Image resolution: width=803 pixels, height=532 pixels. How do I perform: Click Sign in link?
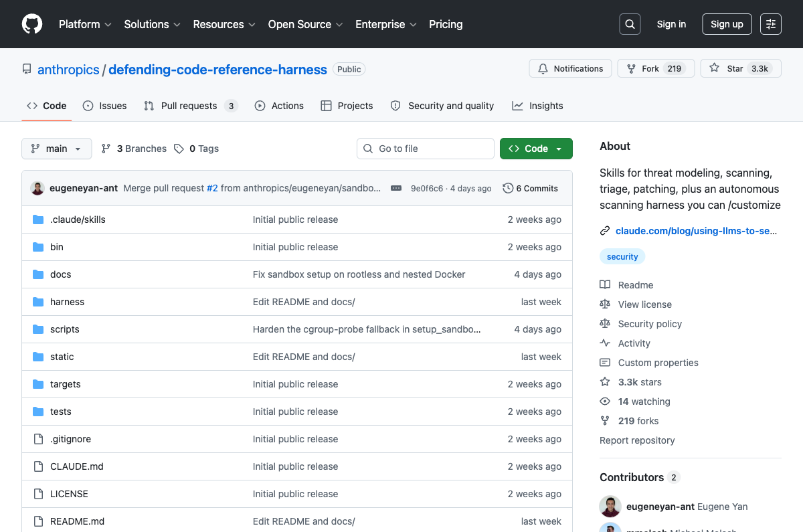coord(671,24)
